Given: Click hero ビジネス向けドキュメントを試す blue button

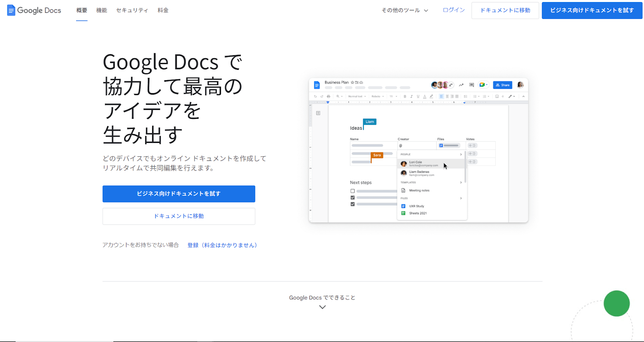Looking at the screenshot, I should 179,194.
